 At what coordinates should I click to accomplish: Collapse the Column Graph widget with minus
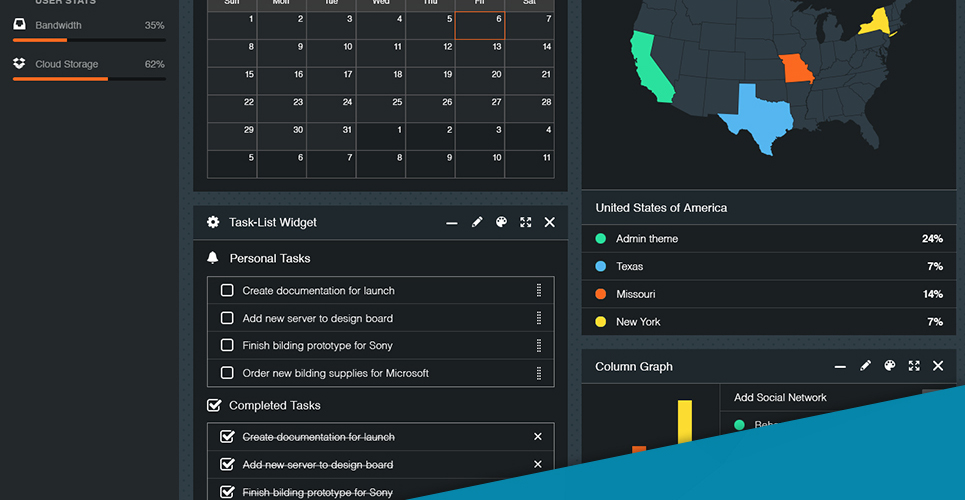[x=840, y=367]
